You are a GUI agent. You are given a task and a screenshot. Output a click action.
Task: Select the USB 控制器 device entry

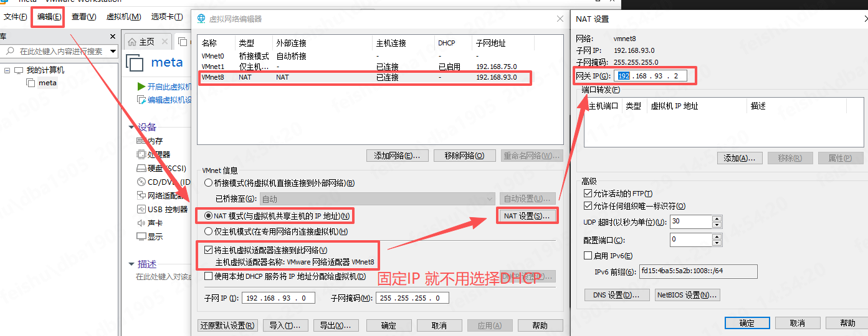point(162,209)
